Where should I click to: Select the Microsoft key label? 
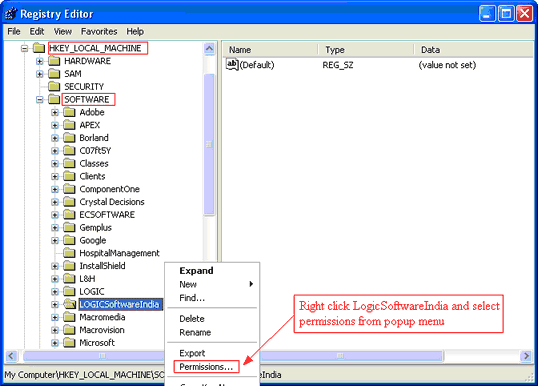pos(97,343)
